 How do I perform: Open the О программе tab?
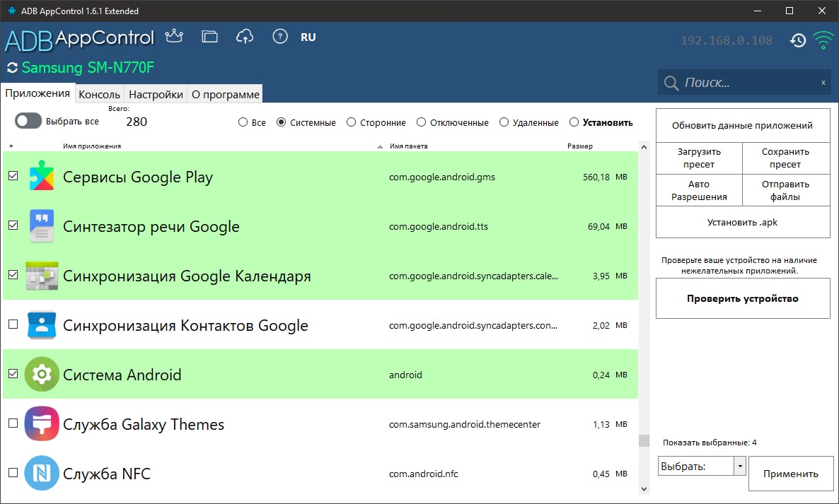pyautogui.click(x=225, y=95)
